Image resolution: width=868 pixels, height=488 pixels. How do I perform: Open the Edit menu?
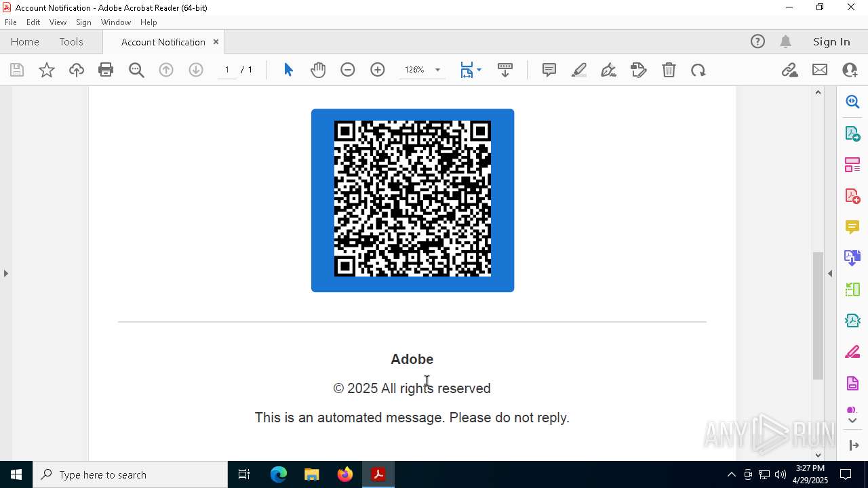33,22
